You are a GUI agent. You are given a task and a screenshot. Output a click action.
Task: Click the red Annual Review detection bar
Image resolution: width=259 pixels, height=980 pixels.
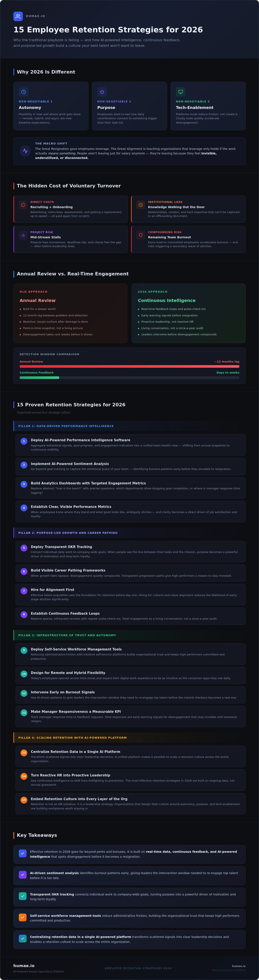click(129, 366)
